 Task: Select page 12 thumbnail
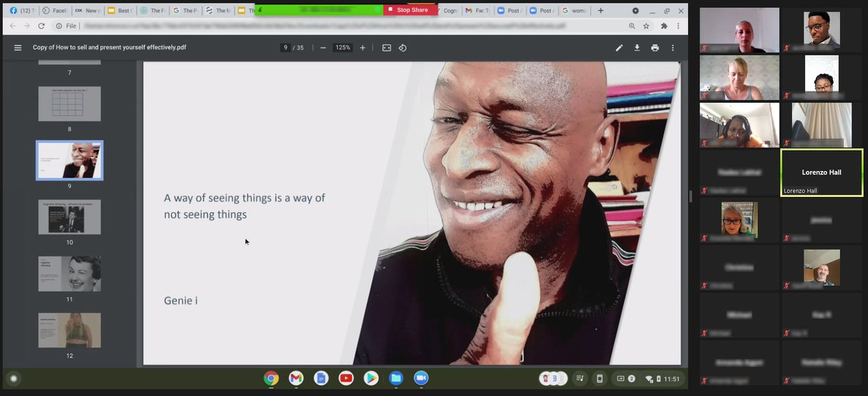click(x=69, y=330)
